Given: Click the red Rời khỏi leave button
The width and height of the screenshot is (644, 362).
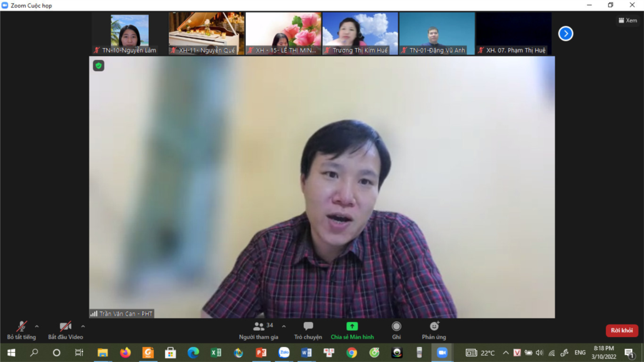Looking at the screenshot, I should point(621,331).
